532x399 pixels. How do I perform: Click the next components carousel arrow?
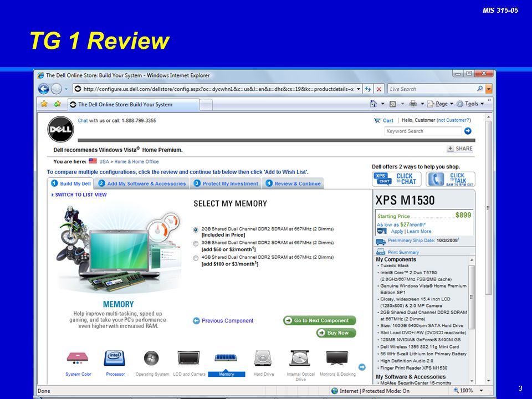(x=362, y=367)
